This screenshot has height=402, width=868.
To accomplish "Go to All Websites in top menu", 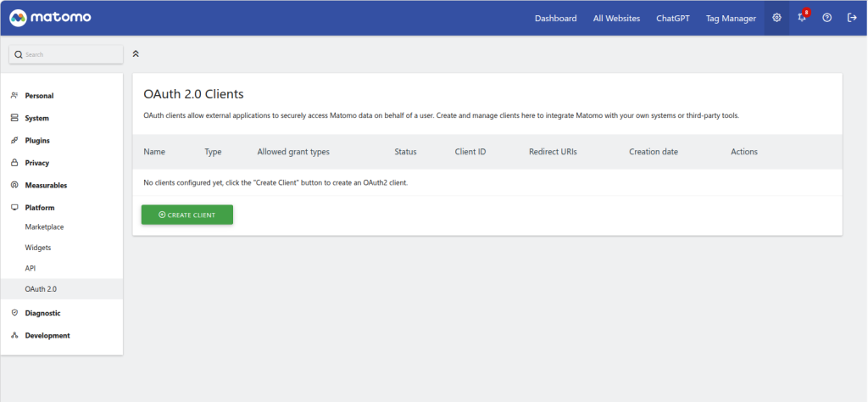I will (x=616, y=18).
